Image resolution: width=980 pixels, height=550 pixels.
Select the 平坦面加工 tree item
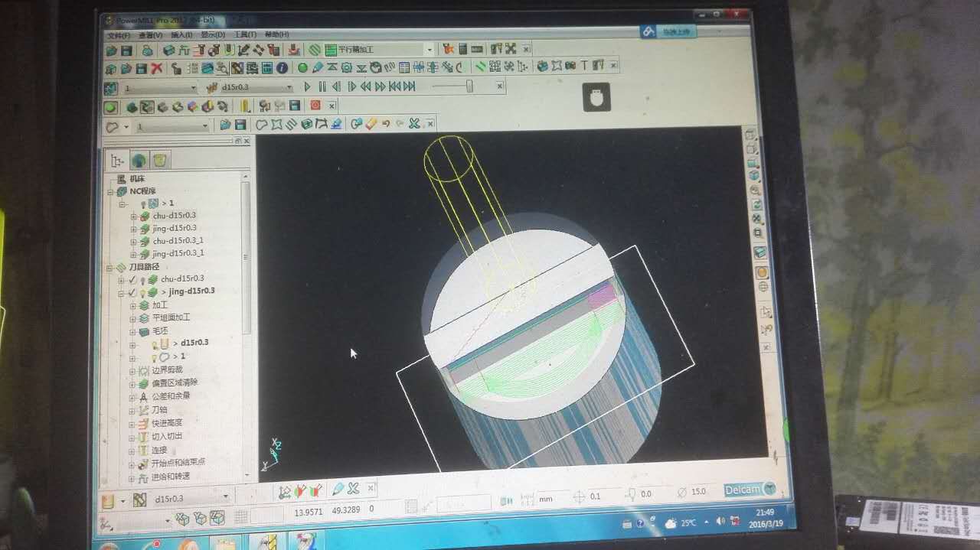[171, 317]
